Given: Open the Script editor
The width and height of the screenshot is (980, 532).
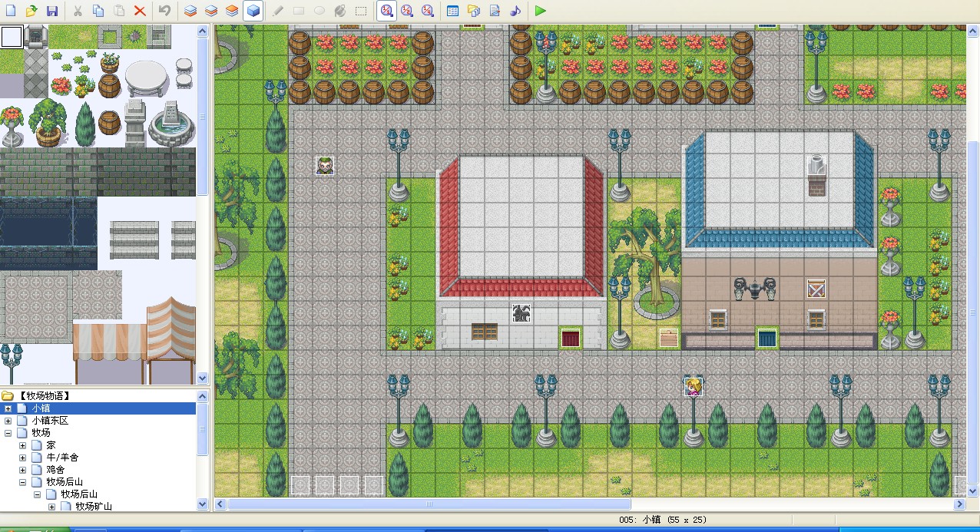Looking at the screenshot, I should [x=495, y=11].
